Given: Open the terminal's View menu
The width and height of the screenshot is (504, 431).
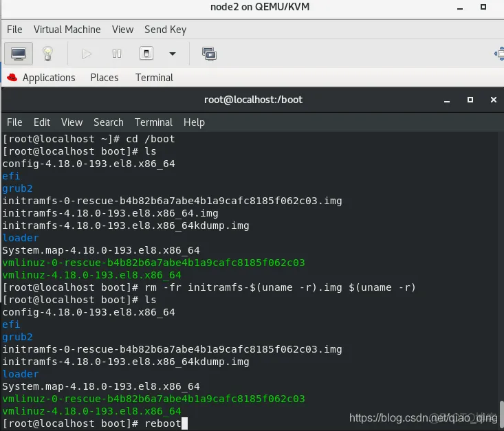Looking at the screenshot, I should [72, 122].
